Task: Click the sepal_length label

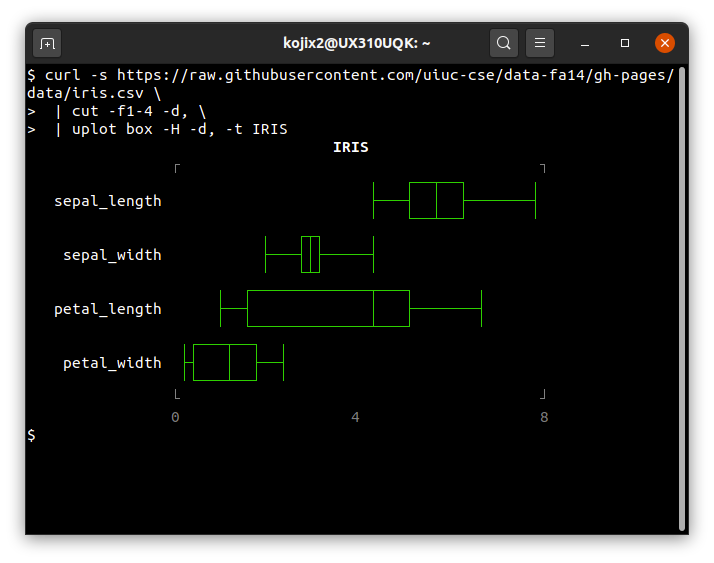Action: (x=108, y=201)
